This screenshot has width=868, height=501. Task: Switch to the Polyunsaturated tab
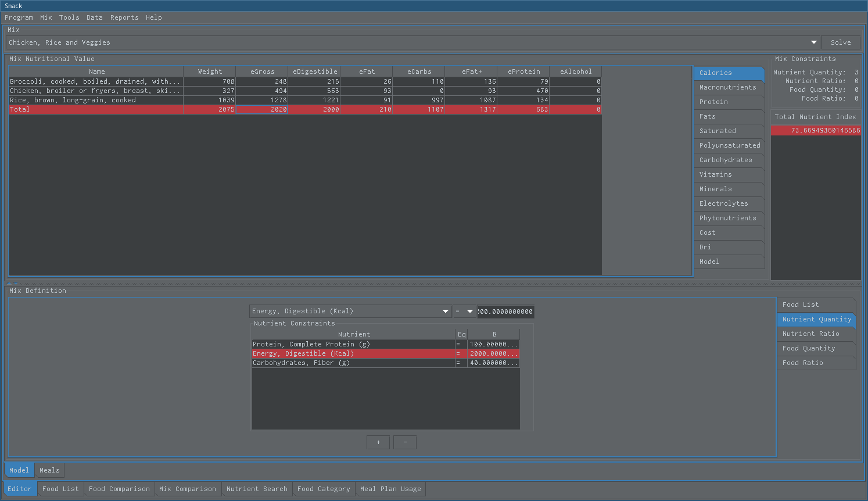(x=729, y=145)
